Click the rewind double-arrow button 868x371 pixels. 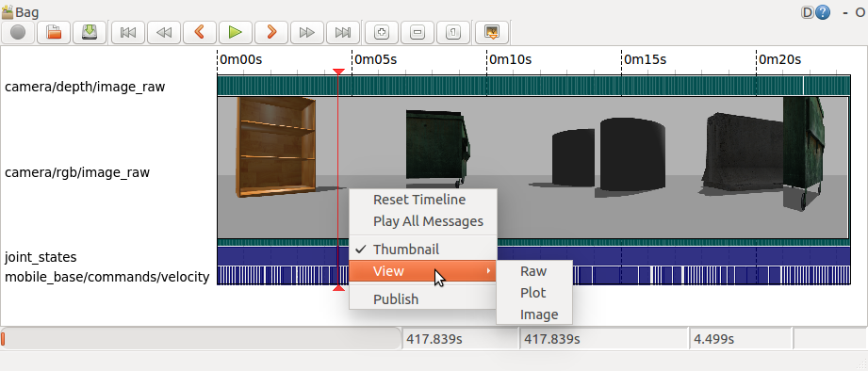(x=164, y=32)
